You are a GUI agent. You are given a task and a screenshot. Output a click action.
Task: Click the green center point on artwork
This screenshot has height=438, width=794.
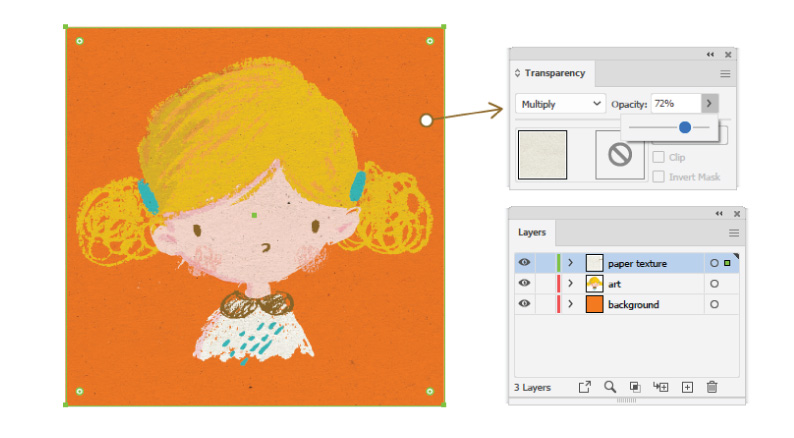coord(254,215)
